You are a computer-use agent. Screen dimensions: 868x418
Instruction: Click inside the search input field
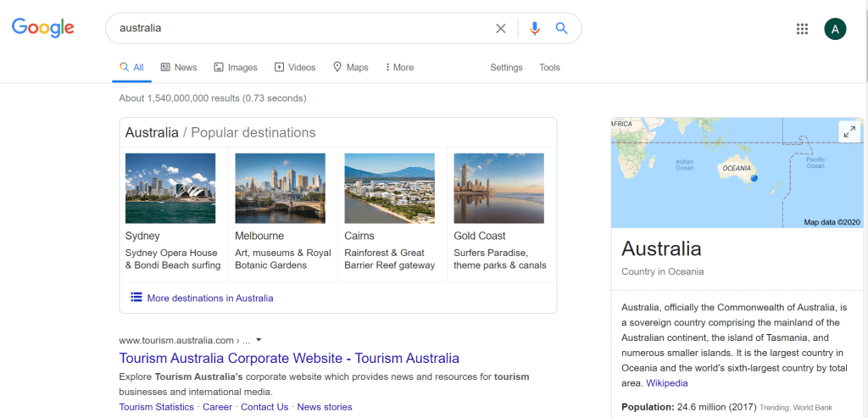[297, 28]
